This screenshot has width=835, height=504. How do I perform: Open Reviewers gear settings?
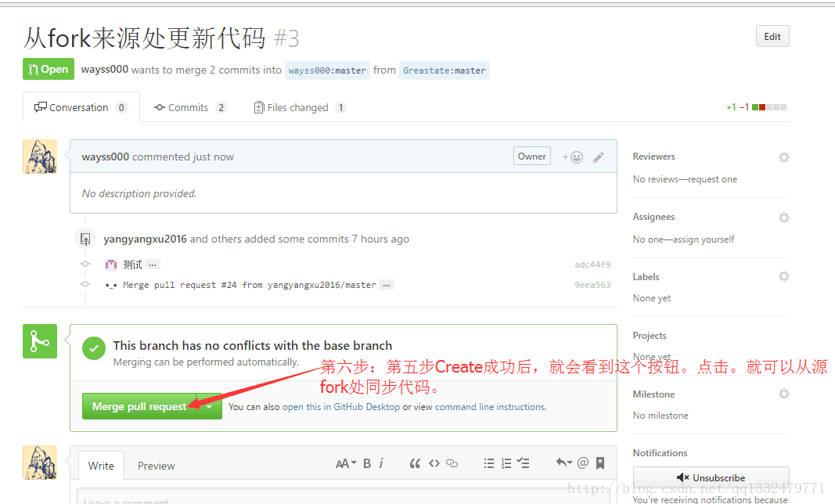coord(784,157)
